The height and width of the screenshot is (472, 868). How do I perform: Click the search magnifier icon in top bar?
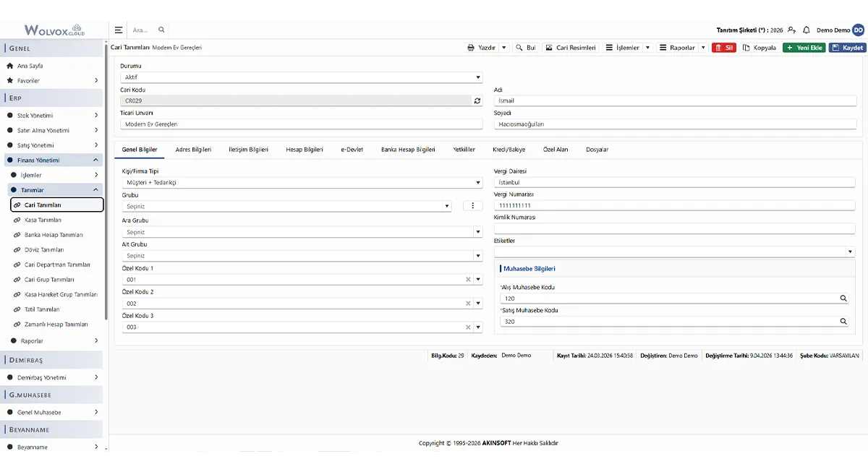[x=161, y=30]
